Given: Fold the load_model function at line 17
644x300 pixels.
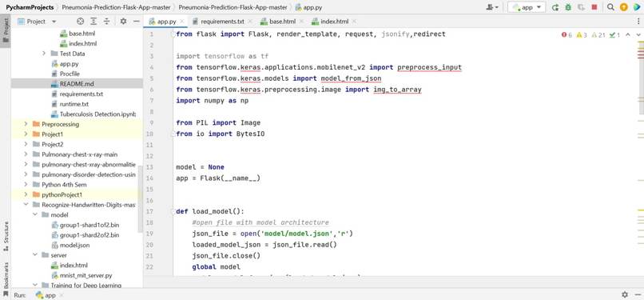Looking at the screenshot, I should pos(173,212).
